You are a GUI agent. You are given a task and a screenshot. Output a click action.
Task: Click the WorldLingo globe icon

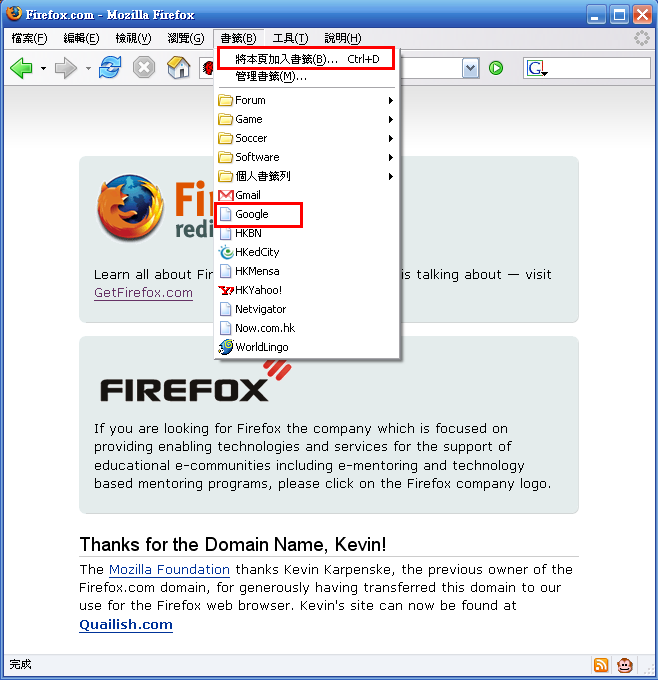click(226, 347)
